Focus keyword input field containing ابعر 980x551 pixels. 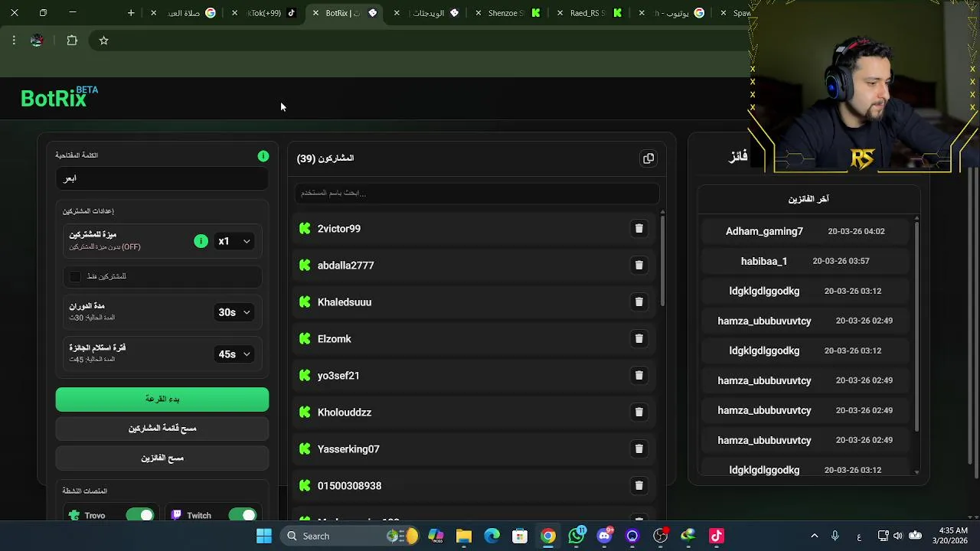tap(162, 178)
